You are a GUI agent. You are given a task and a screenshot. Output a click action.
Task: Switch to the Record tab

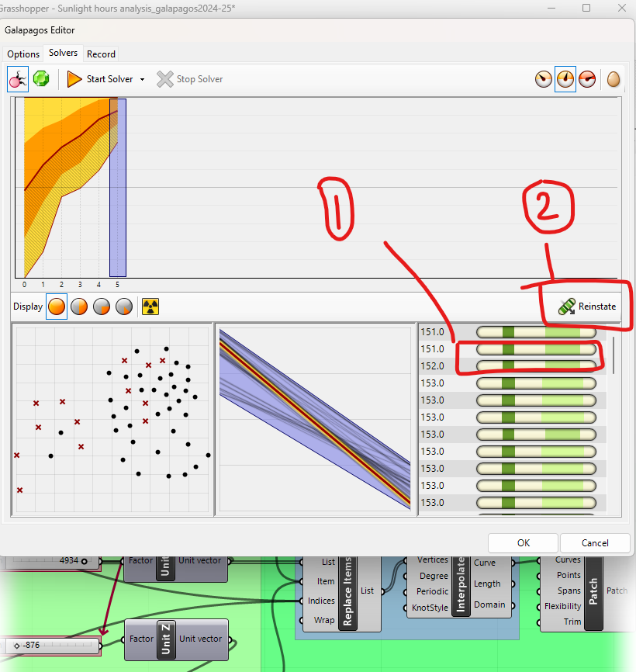[101, 54]
